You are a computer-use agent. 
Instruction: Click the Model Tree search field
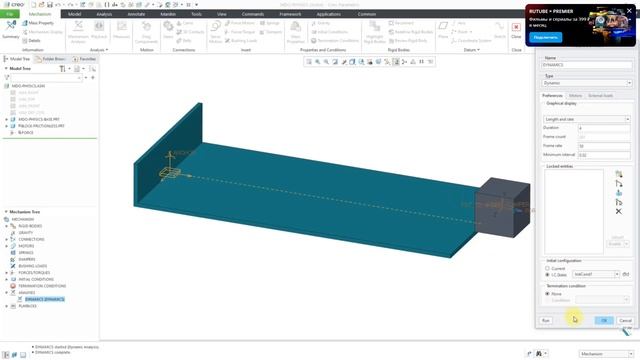(46, 77)
